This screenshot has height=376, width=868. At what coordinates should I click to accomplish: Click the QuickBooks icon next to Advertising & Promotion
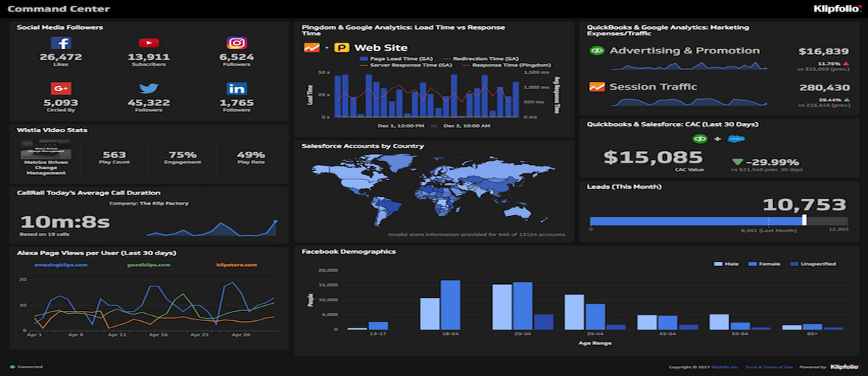pos(597,51)
